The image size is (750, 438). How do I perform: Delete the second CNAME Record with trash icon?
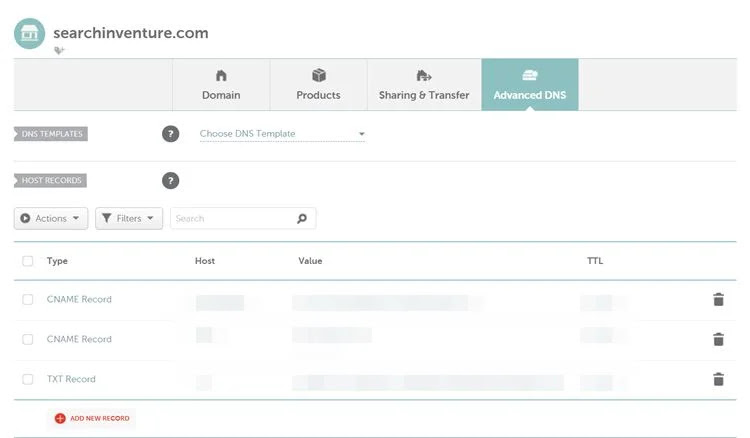pyautogui.click(x=718, y=339)
